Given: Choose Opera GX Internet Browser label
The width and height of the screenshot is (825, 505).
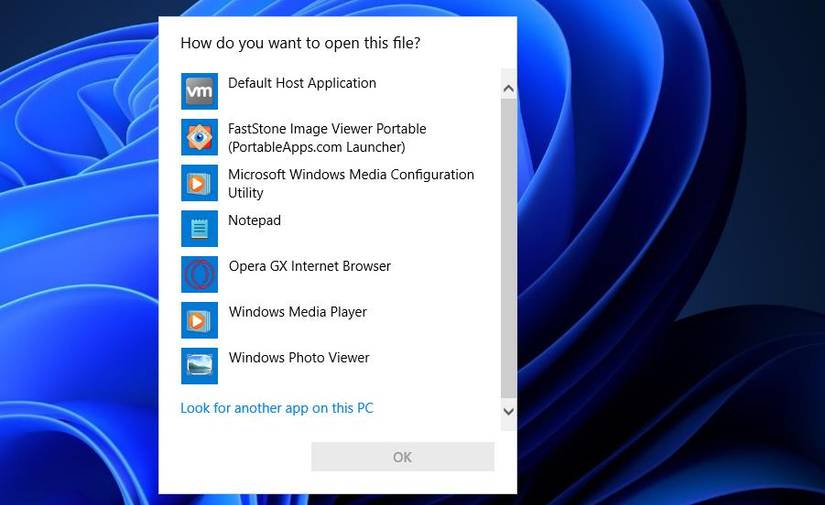Looking at the screenshot, I should point(309,266).
